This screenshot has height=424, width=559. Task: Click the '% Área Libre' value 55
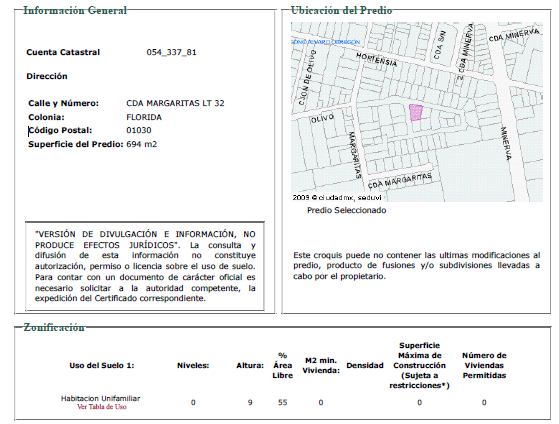coord(283,403)
